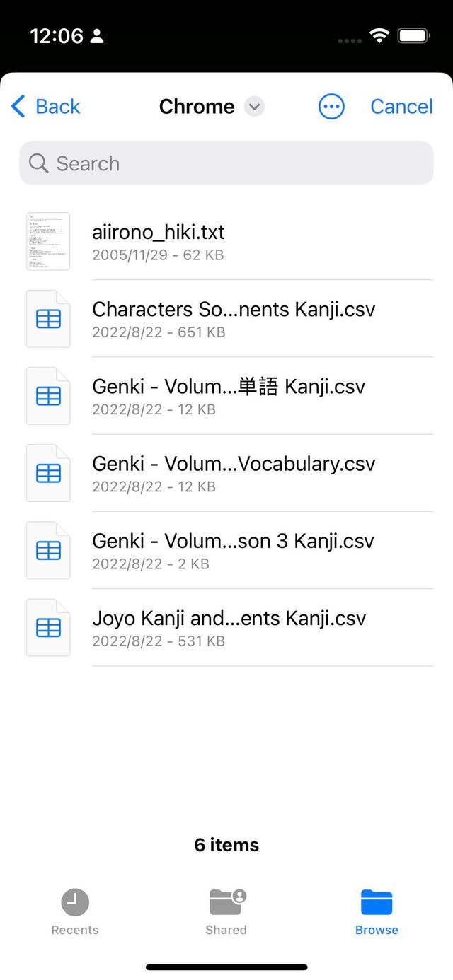The width and height of the screenshot is (453, 980).
Task: Go Back to the previous folder
Action: [x=46, y=107]
